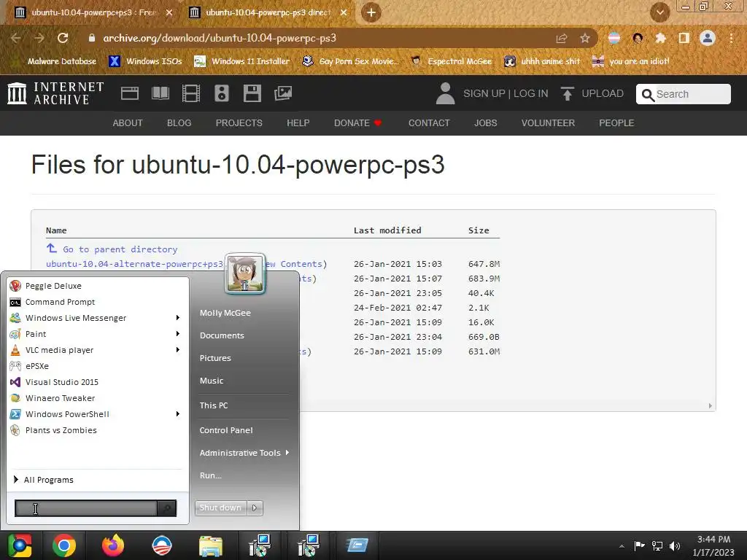747x560 pixels.
Task: Click UPLOAD link
Action: [602, 93]
